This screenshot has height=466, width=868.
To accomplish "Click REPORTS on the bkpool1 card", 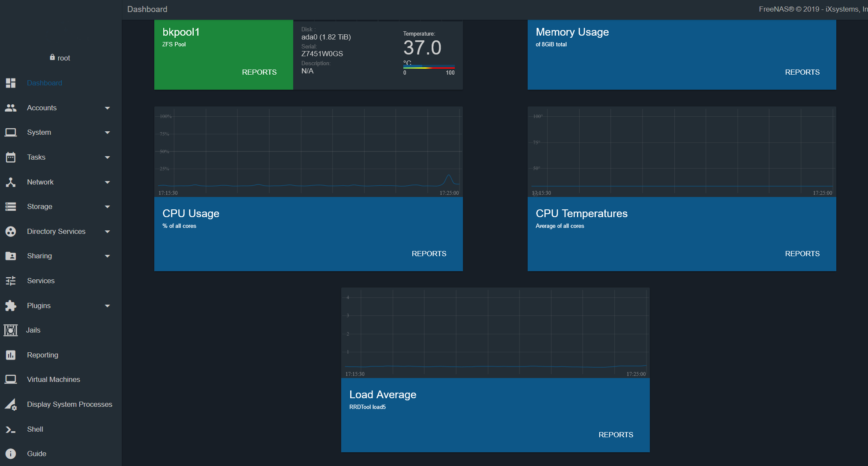I will tap(259, 72).
